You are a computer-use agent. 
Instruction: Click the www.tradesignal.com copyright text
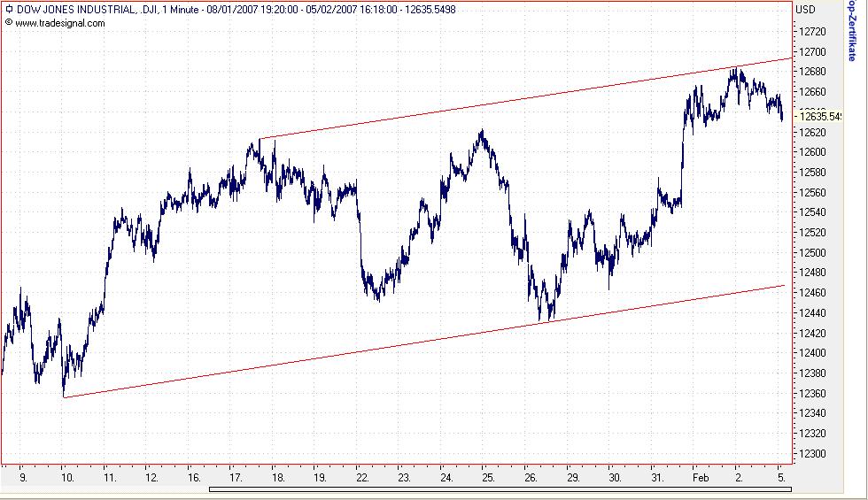coord(60,23)
